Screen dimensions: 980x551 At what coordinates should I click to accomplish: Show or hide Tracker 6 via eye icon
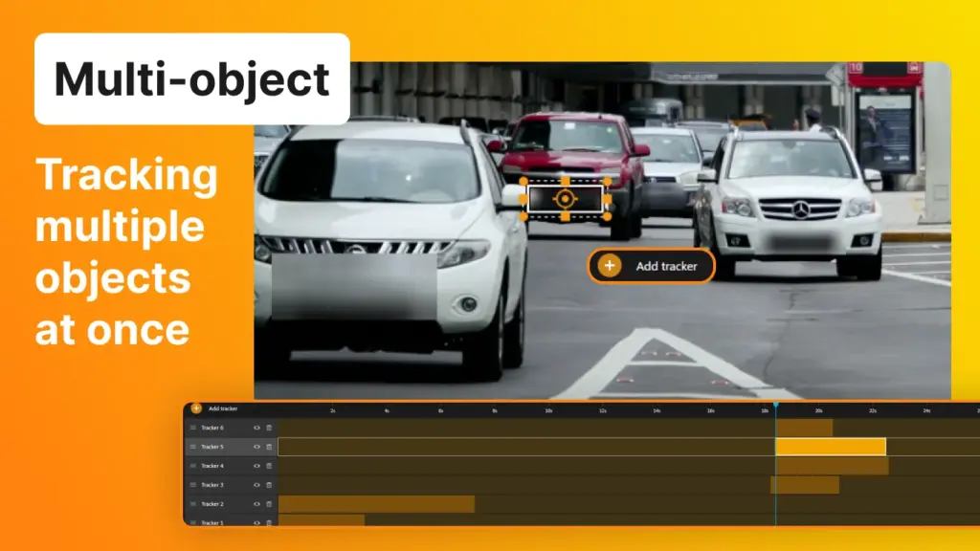tap(256, 428)
